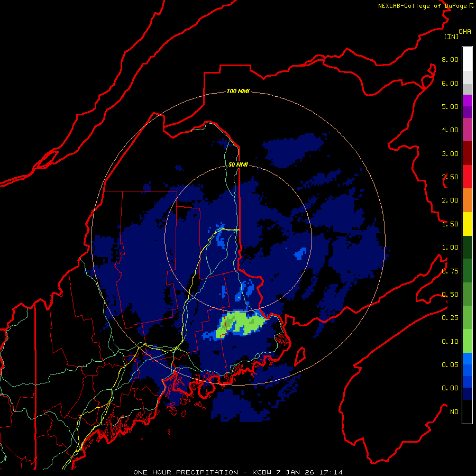Select the 0.00 legend value
This screenshot has width=476, height=476.
pyautogui.click(x=450, y=388)
